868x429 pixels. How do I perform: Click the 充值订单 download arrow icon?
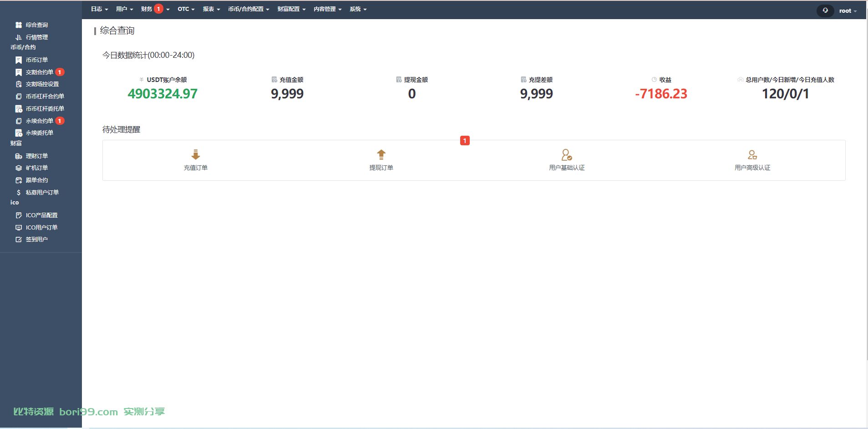coord(196,155)
